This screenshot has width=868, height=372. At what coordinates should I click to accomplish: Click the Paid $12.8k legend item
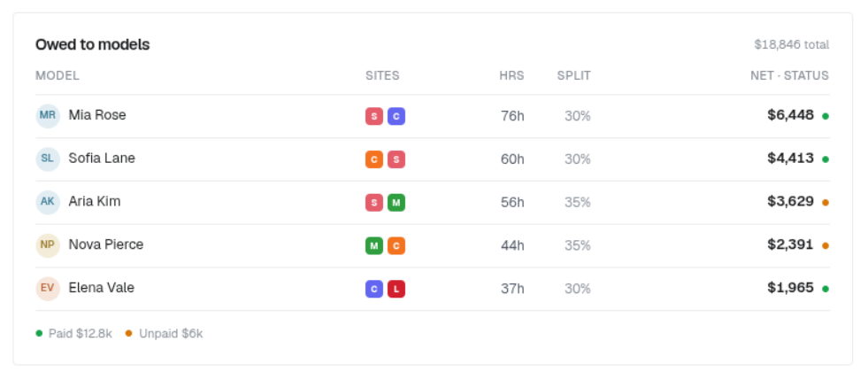pos(74,333)
